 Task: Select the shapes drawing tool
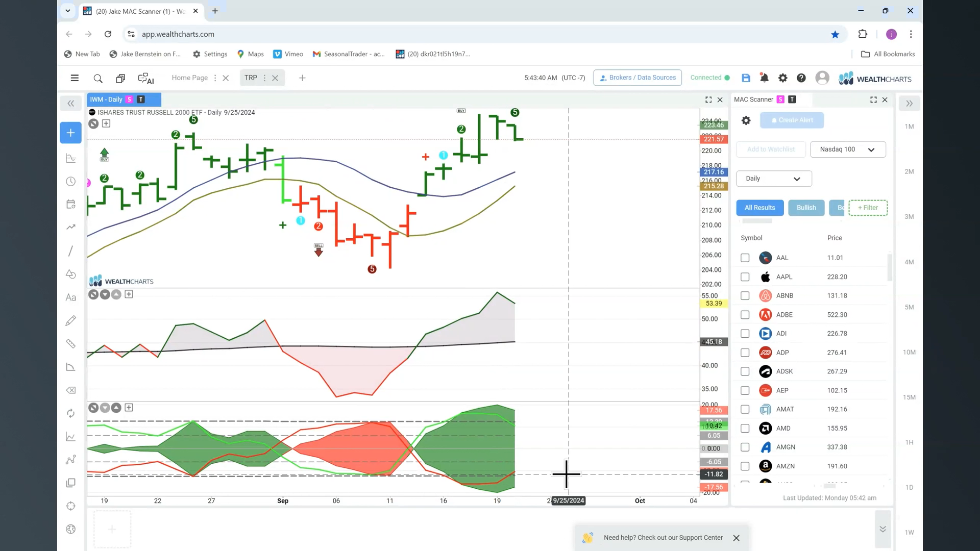pyautogui.click(x=71, y=274)
